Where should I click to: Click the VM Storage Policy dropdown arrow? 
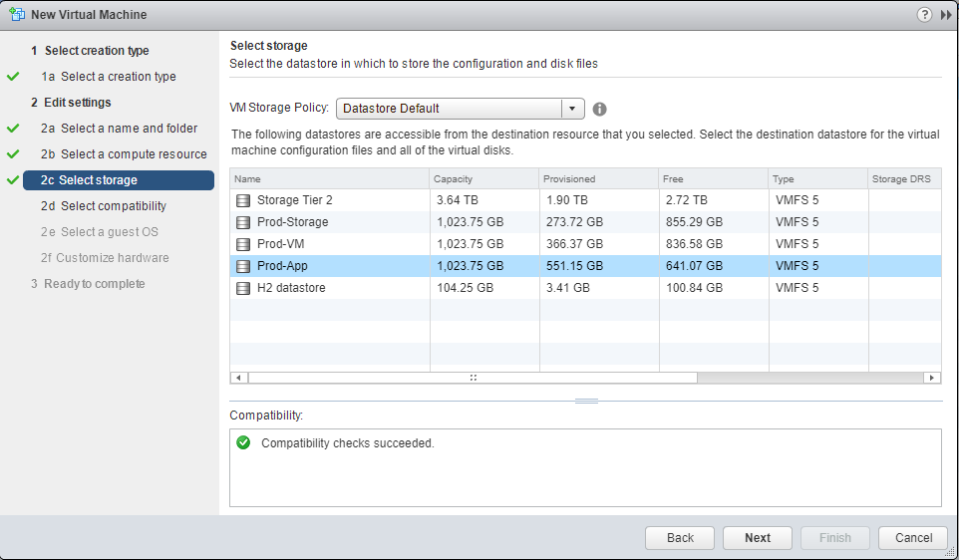coord(572,109)
